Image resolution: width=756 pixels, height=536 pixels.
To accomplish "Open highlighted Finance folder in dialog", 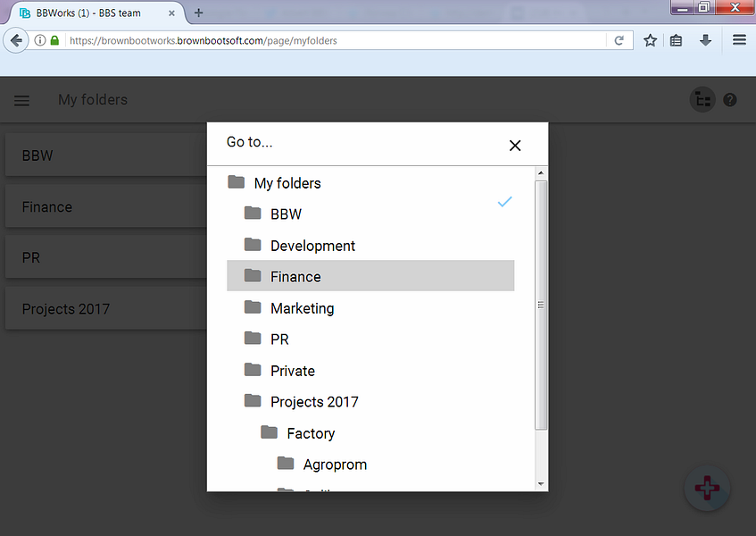I will click(x=370, y=276).
